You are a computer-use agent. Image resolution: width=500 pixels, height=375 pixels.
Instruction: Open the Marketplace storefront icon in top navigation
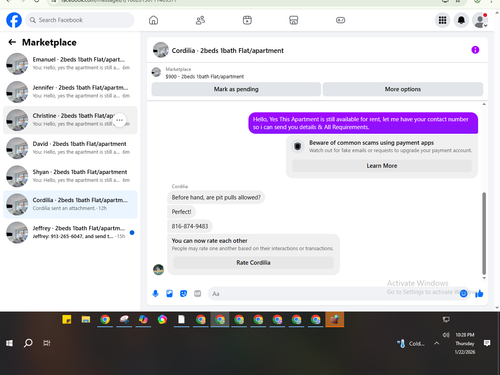(x=294, y=20)
